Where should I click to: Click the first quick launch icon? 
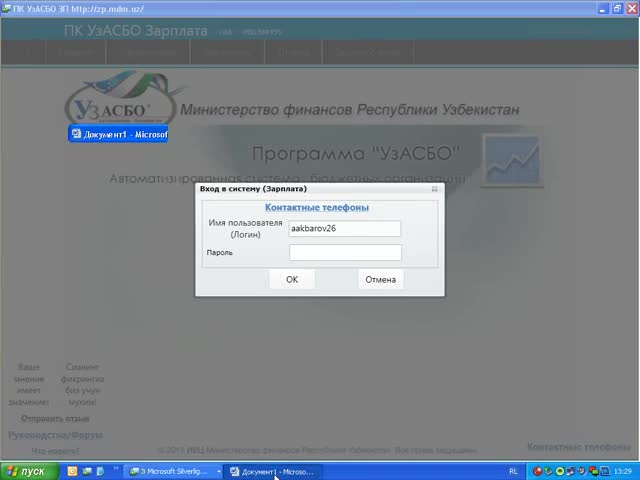pyautogui.click(x=72, y=471)
